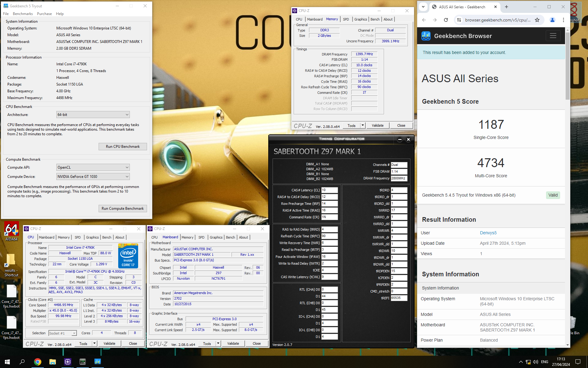Screen dimensions: 588x368
Task: Click Refresh Cycle Time (tRFC) field
Action: [x=330, y=236]
